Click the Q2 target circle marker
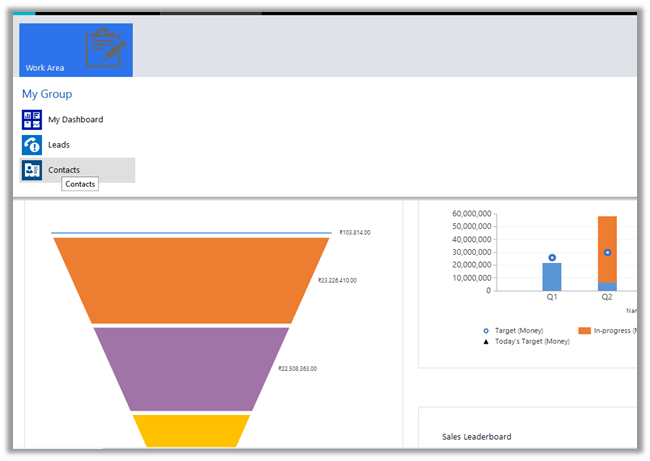The image size is (650, 461). 607,252
